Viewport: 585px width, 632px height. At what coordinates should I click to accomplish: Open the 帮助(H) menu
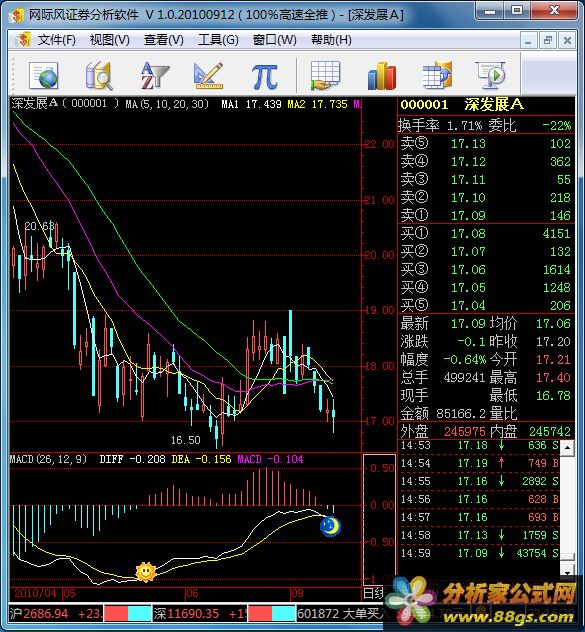click(331, 40)
